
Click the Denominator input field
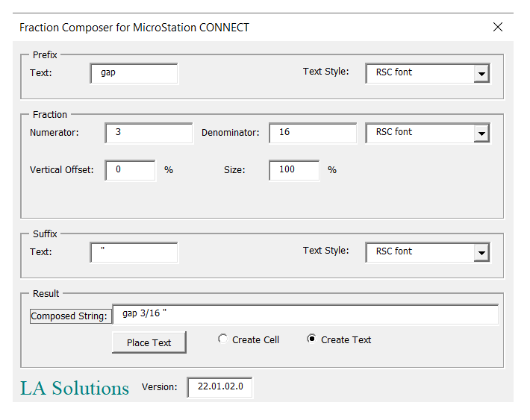313,133
